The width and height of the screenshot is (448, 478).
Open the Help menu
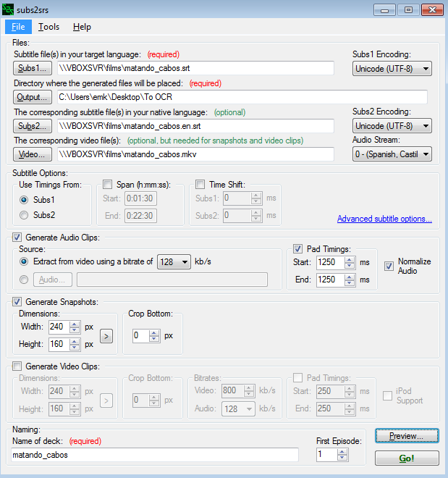pos(82,27)
